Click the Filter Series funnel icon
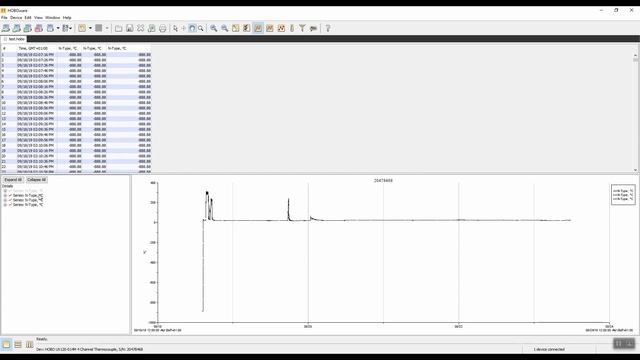Image resolution: width=640 pixels, height=360 pixels. 302,28
